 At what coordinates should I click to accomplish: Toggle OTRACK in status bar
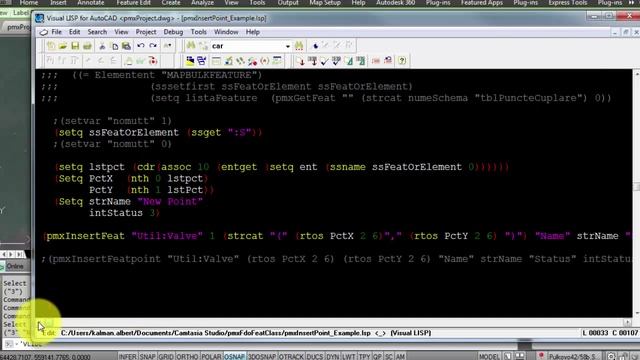291,356
